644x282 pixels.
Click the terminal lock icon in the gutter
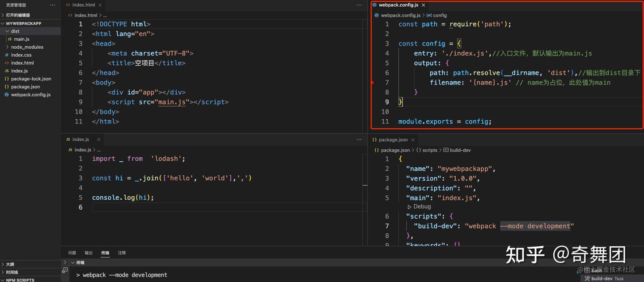pos(65,270)
